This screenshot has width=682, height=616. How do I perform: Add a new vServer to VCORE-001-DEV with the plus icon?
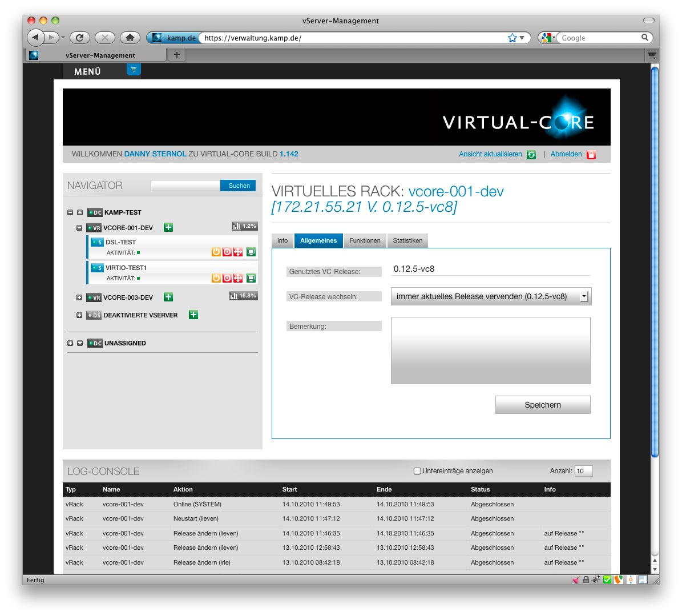tap(168, 227)
